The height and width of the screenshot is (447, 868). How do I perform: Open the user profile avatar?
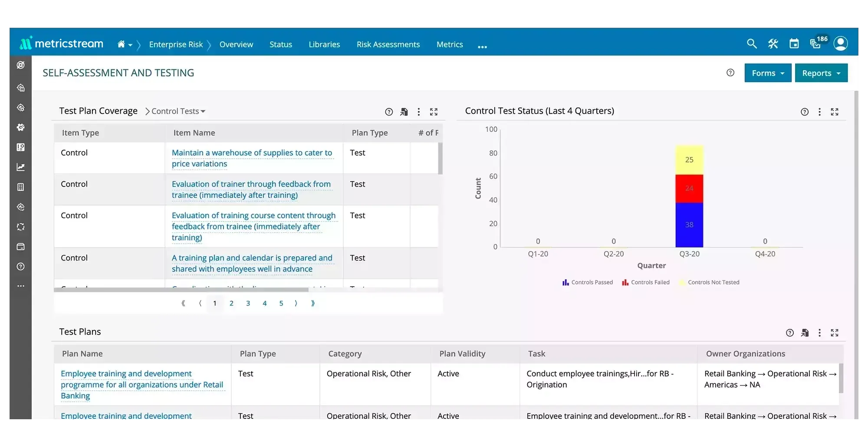(x=841, y=43)
